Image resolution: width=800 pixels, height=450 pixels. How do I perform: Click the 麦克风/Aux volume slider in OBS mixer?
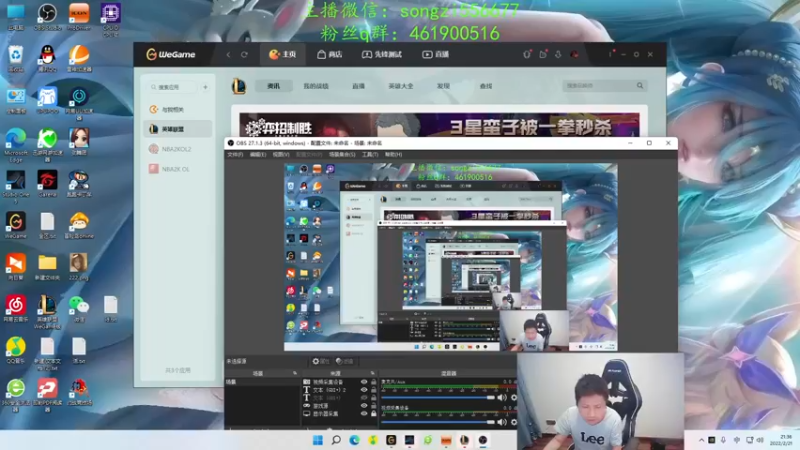pos(438,397)
